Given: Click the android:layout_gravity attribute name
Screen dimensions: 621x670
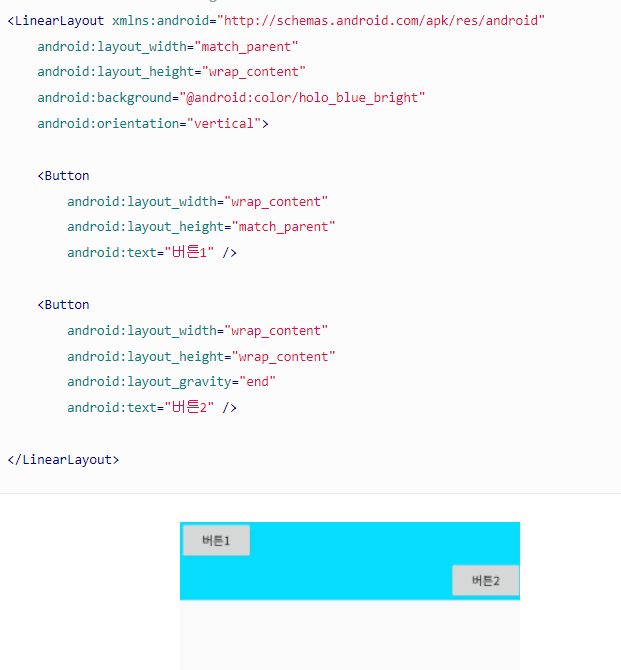Looking at the screenshot, I should coord(150,382).
